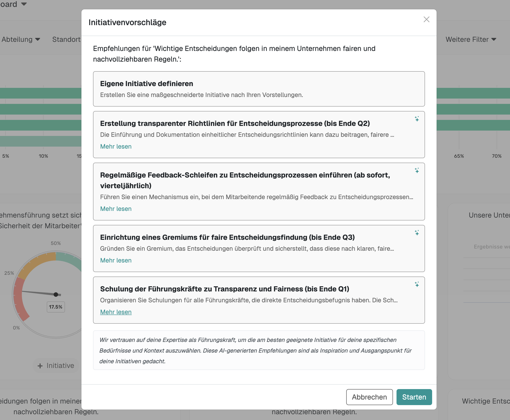
Task: Open Mehr lesen under Gremium initiative
Action: click(x=116, y=260)
